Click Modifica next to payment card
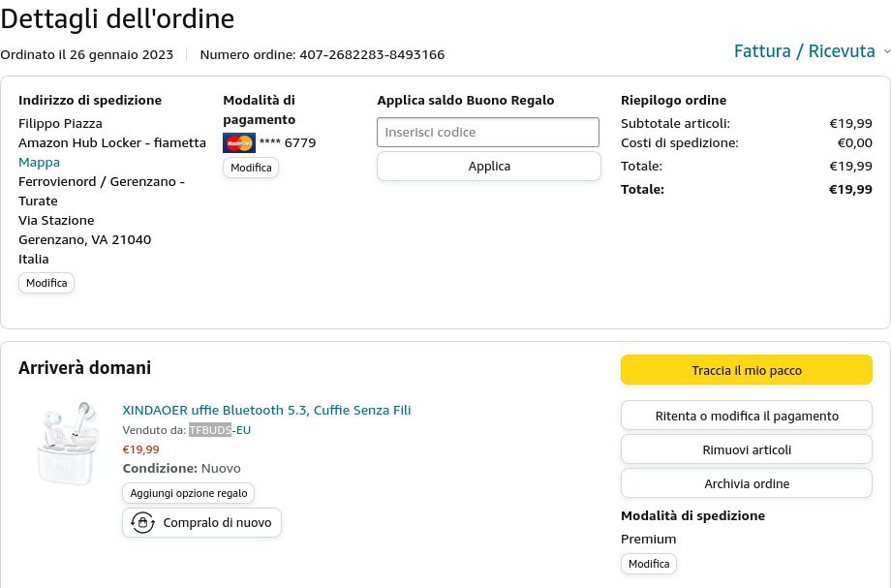The width and height of the screenshot is (891, 588). coord(251,168)
